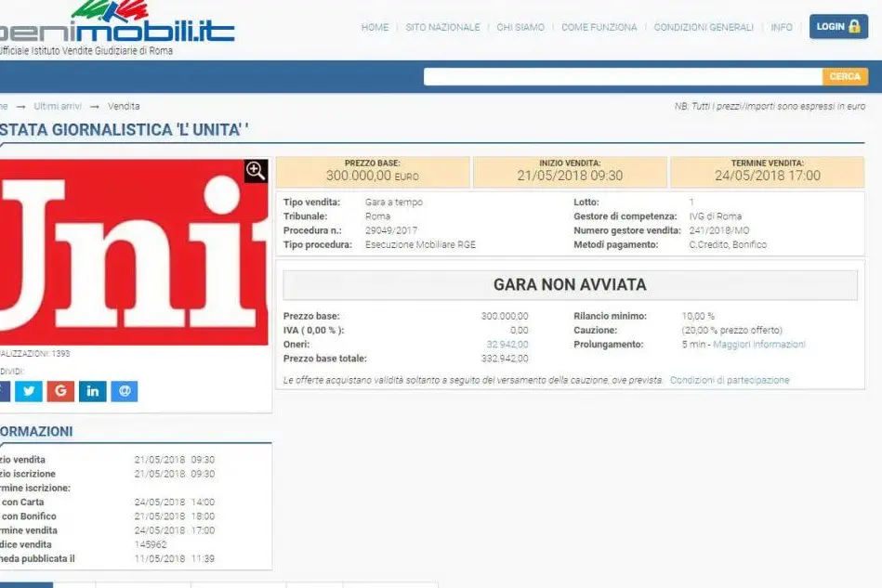The height and width of the screenshot is (588, 882).
Task: Open the INFO menu item
Action: coord(782,27)
